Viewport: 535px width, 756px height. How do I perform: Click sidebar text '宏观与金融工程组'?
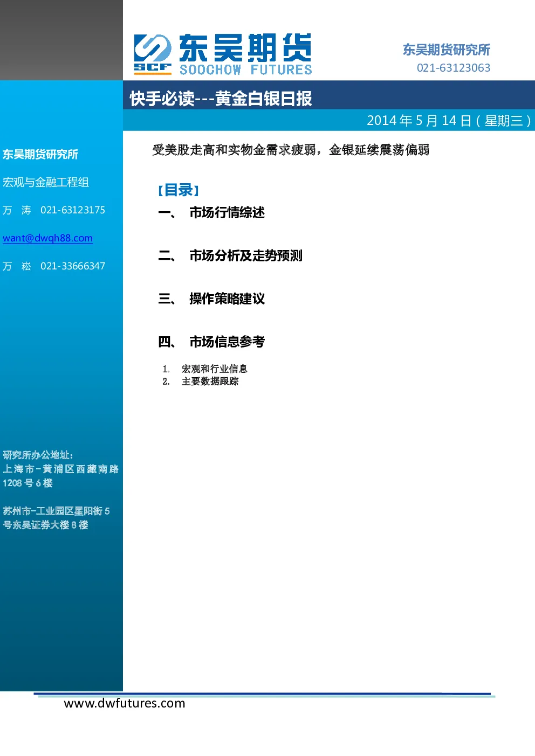pos(46,183)
